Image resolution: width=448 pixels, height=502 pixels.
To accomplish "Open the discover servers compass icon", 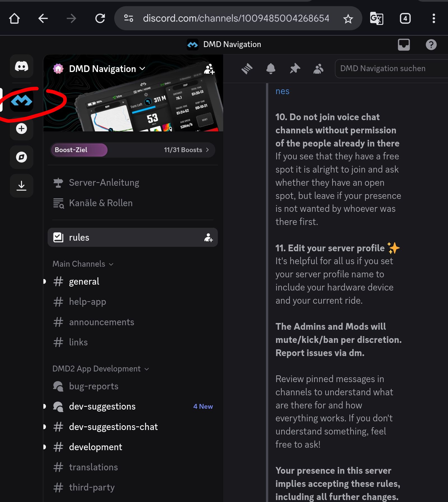I will click(x=22, y=157).
